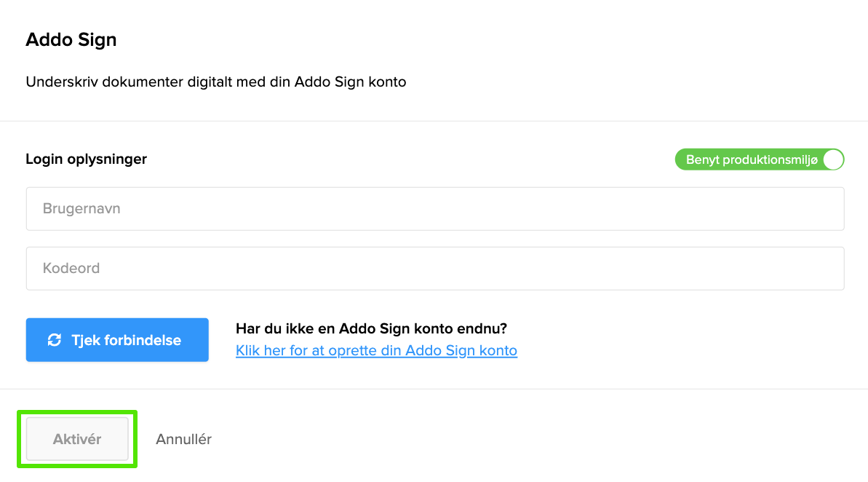Click the Login oplysninger section label
The image size is (868, 482).
(86, 159)
